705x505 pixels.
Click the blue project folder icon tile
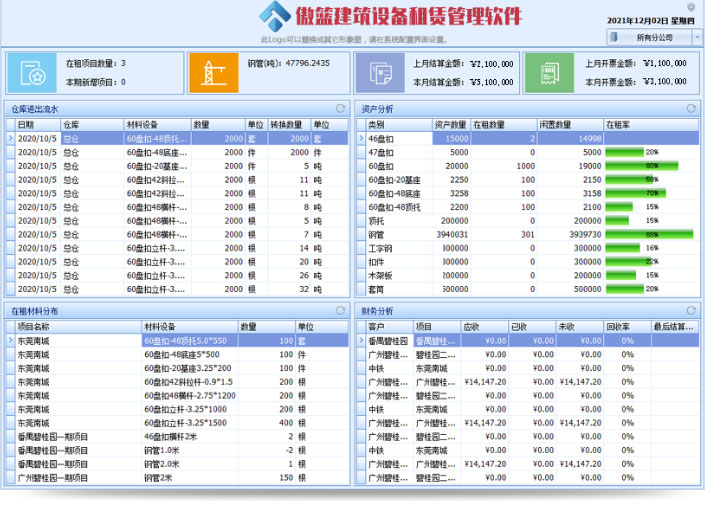pyautogui.click(x=32, y=73)
